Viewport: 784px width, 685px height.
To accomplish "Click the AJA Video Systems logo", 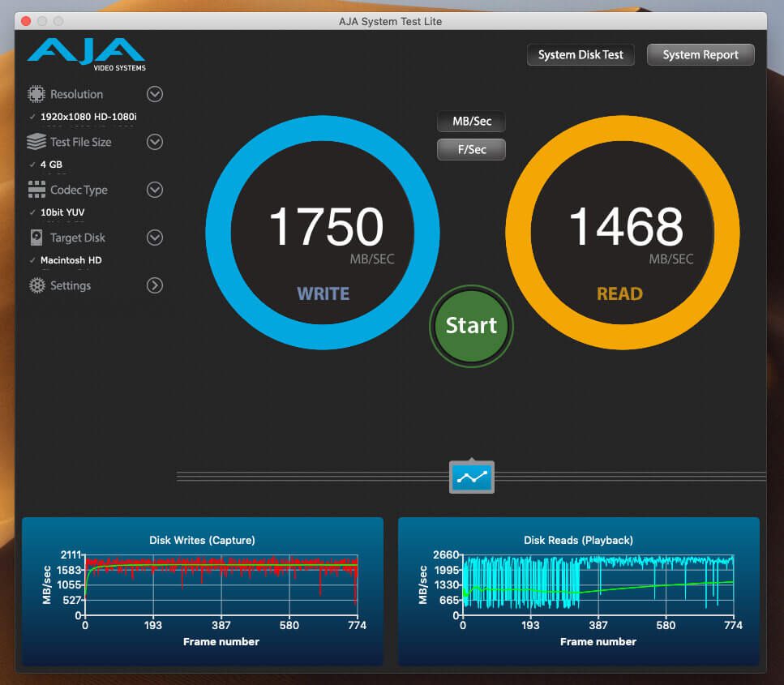I will [x=86, y=54].
